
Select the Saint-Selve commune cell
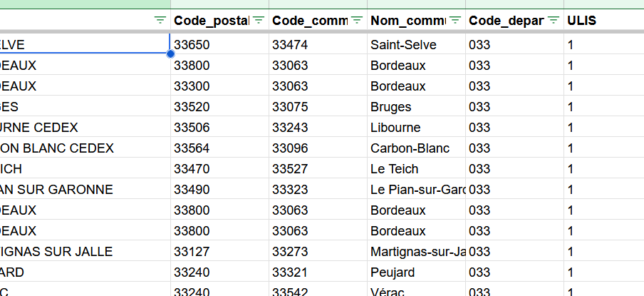403,45
